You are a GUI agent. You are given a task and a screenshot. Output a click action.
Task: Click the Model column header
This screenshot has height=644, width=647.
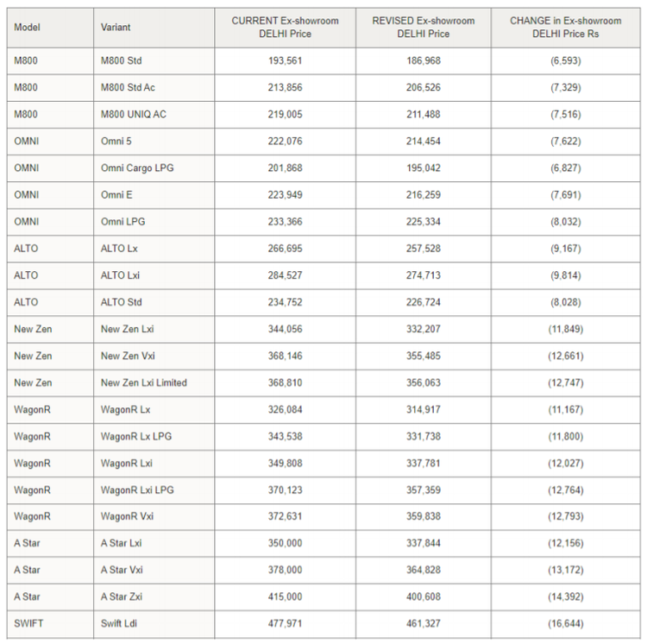(50, 28)
